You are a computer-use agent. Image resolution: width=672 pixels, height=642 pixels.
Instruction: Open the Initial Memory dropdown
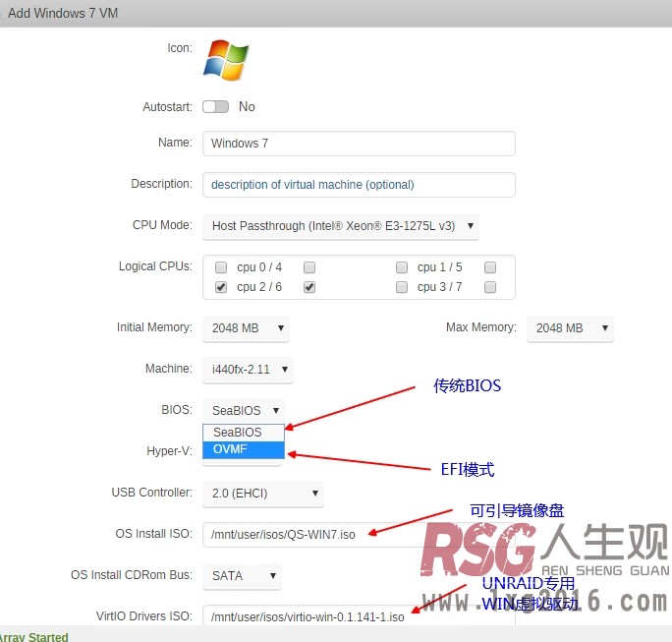pos(246,328)
